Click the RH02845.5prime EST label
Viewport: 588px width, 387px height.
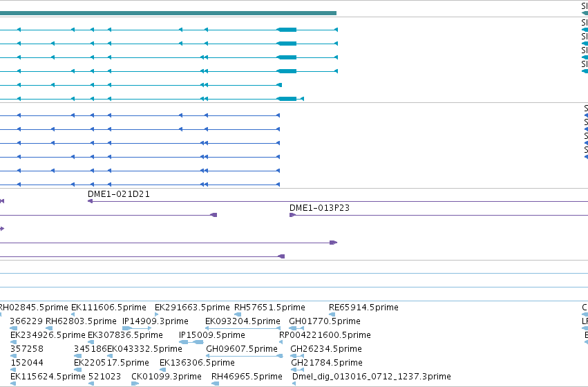coord(34,308)
